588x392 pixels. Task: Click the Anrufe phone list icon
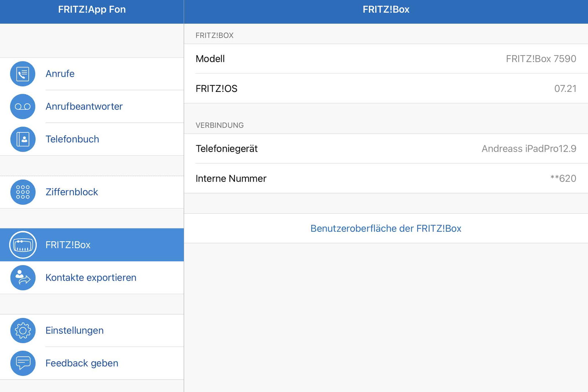23,74
